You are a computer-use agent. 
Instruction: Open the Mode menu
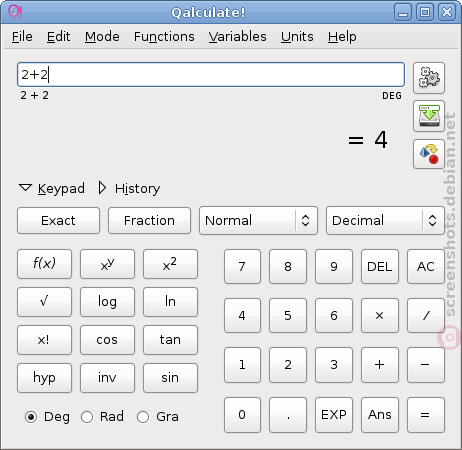click(x=102, y=36)
